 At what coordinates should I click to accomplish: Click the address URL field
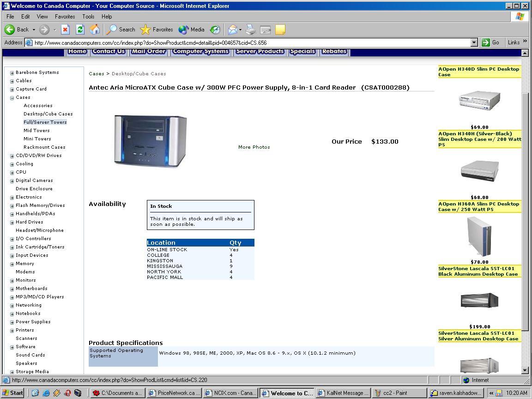point(248,43)
